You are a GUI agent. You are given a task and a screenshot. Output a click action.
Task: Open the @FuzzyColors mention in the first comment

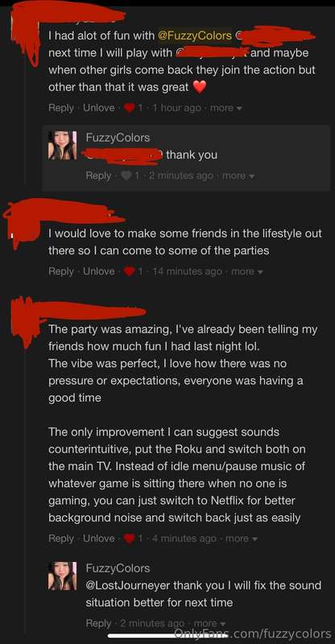(195, 35)
